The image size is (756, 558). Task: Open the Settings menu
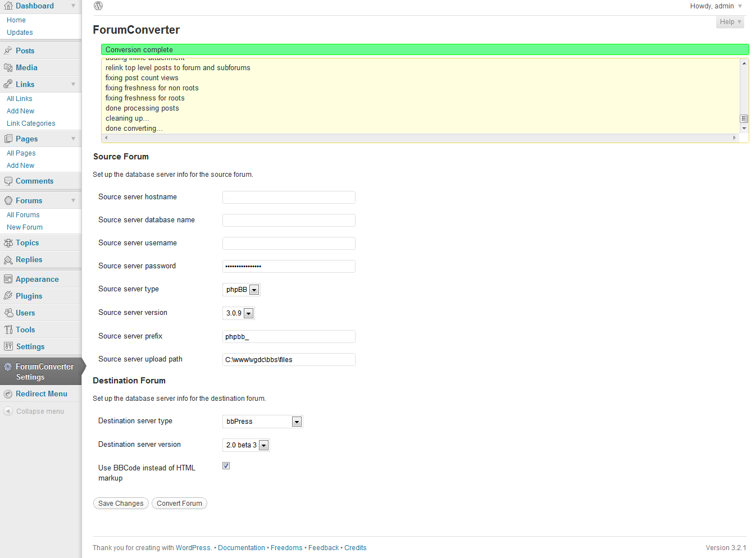30,346
